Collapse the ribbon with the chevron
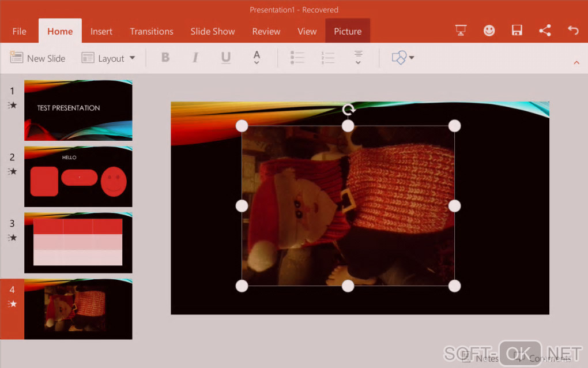This screenshot has height=368, width=588. click(x=576, y=62)
